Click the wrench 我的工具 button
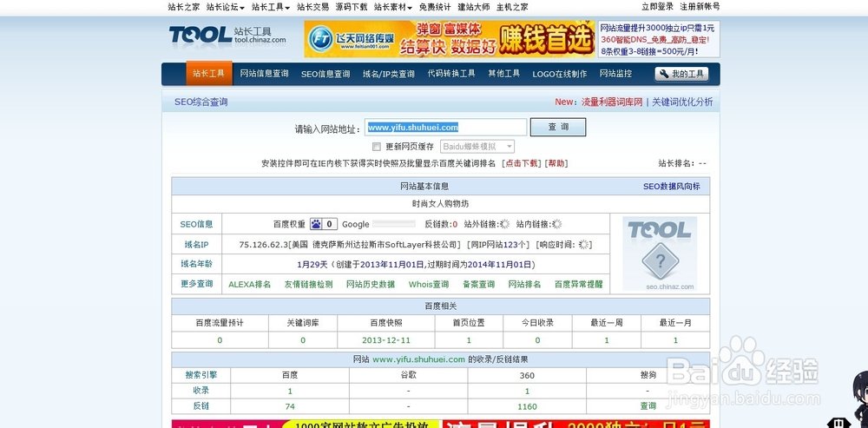 pyautogui.click(x=681, y=74)
